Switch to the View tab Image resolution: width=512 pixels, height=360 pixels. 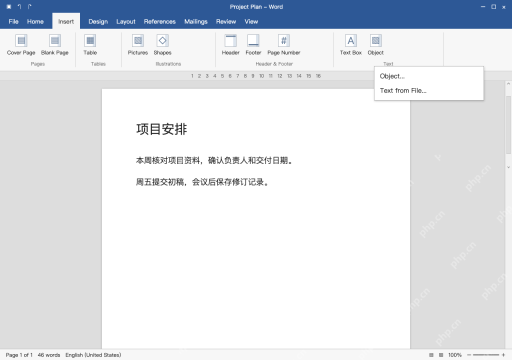(x=251, y=22)
